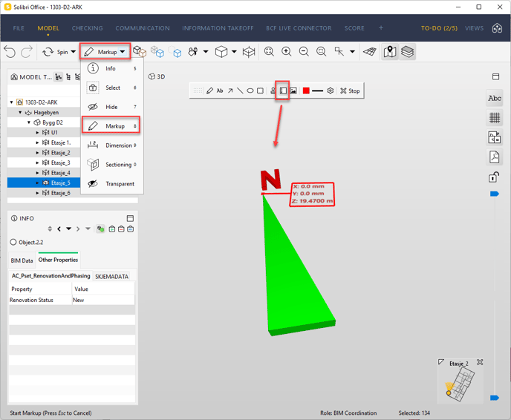Remove object from selection basket

tap(121, 229)
